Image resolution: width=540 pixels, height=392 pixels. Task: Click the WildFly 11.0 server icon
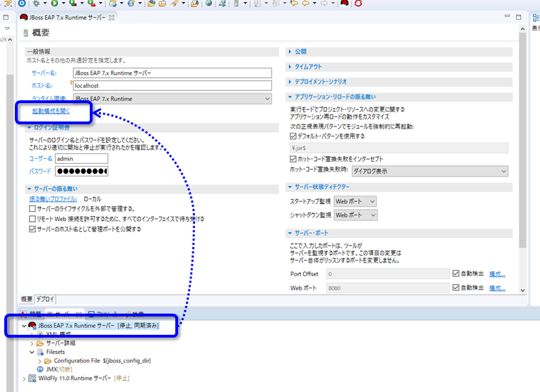(x=32, y=379)
